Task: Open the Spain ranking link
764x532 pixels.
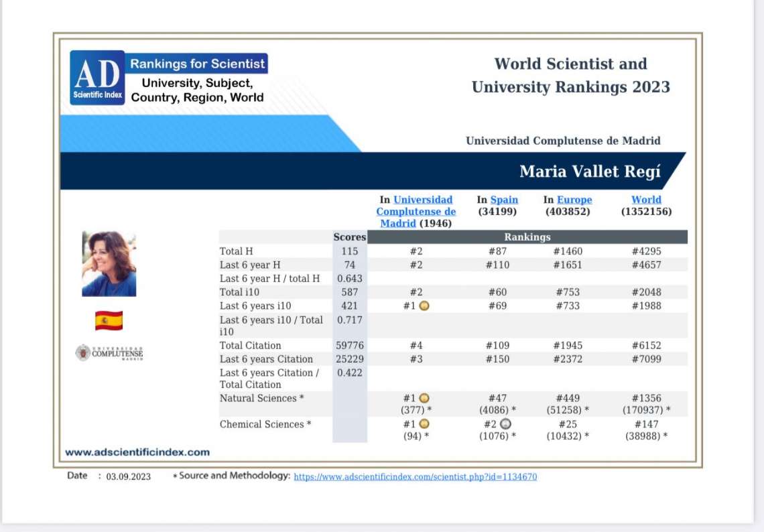Action: (x=504, y=200)
